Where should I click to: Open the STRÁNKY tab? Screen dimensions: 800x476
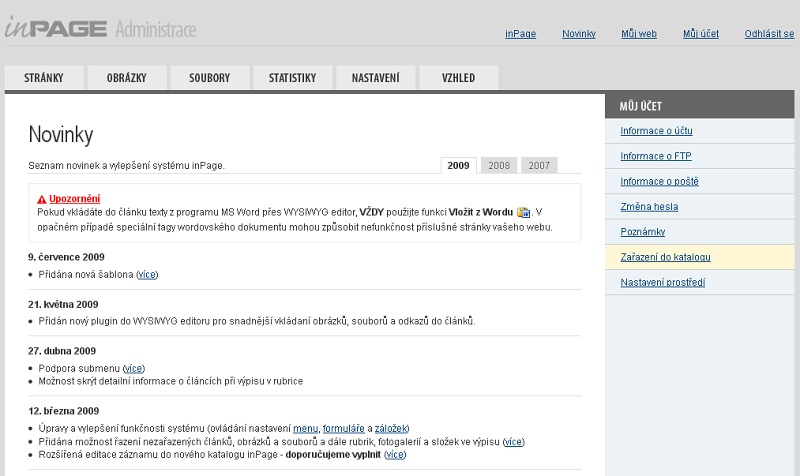44,78
